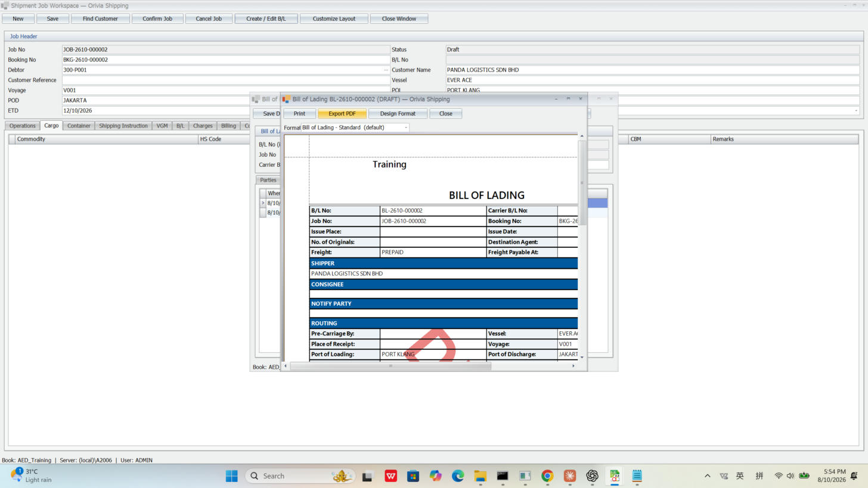Click Find Customer in the workspace toolbar
The image size is (868, 488).
click(100, 18)
